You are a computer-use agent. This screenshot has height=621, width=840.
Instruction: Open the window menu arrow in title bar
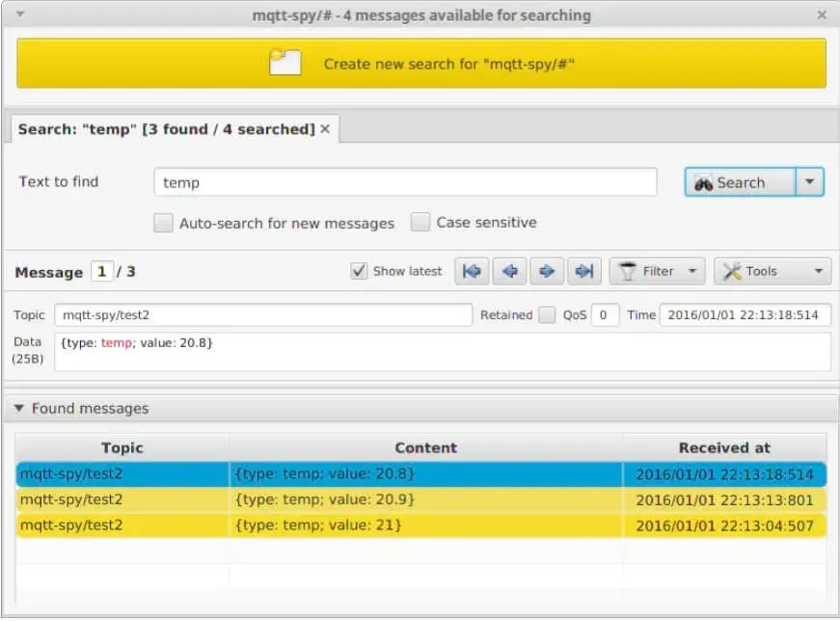point(20,14)
